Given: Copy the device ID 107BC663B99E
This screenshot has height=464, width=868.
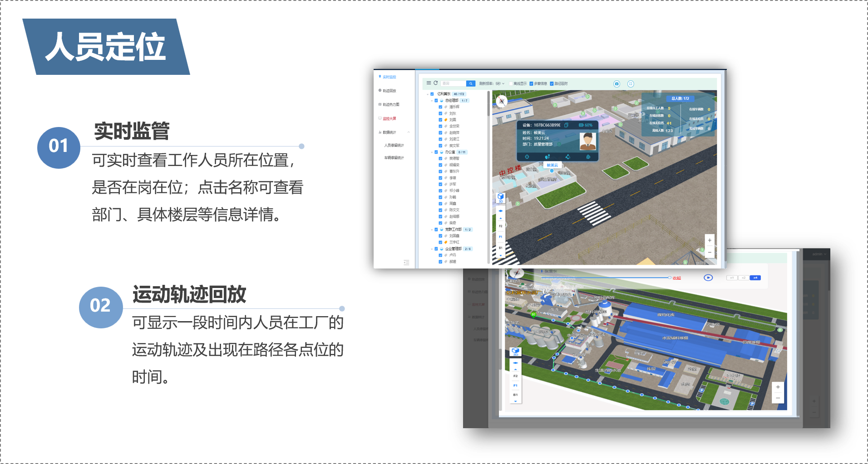Looking at the screenshot, I should tap(566, 125).
